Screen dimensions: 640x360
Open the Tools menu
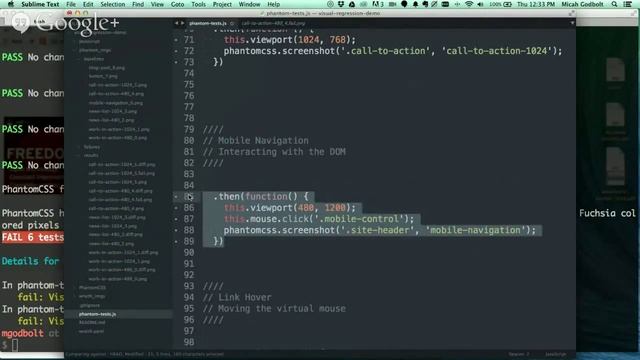pyautogui.click(x=198, y=4)
